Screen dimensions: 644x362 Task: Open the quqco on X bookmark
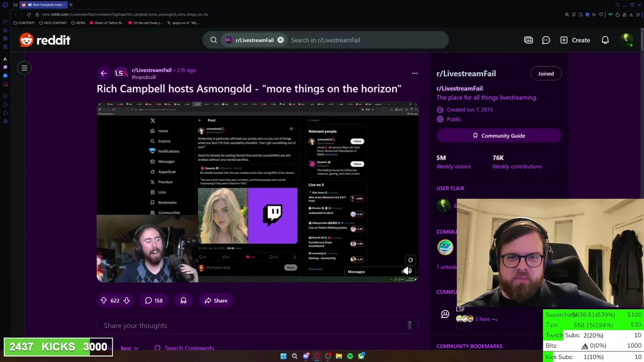pos(184,23)
